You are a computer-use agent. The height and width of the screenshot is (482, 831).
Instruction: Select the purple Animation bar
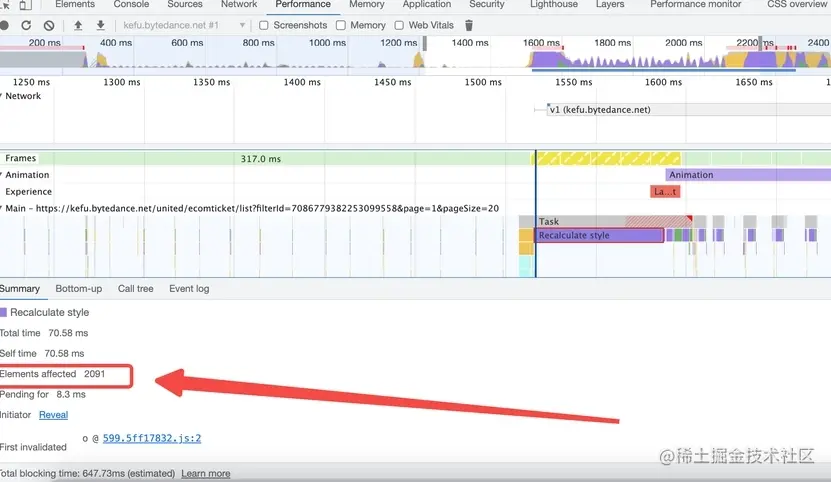[748, 175]
